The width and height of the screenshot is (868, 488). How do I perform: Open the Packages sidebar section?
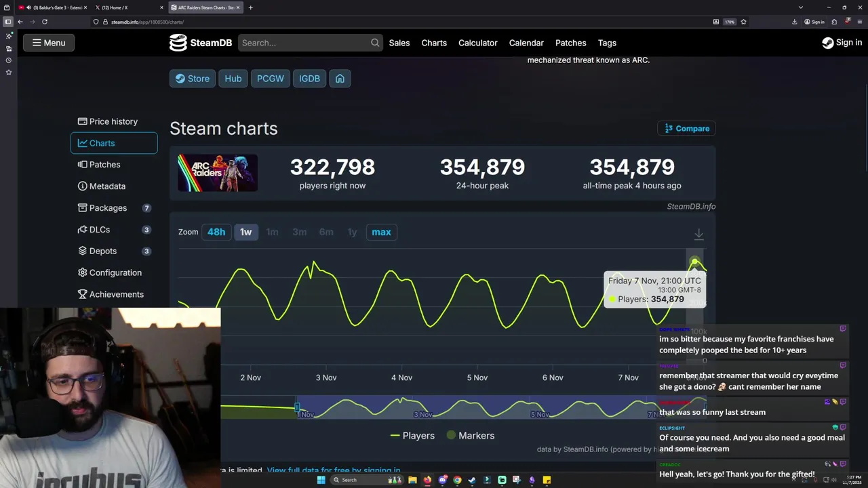(x=114, y=208)
